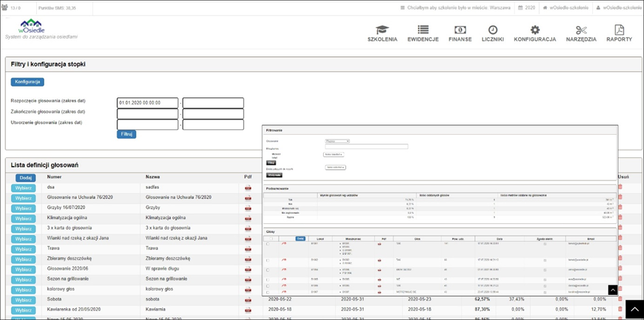Open the Finanse money menu
This screenshot has width=644, height=320.
coord(460,33)
